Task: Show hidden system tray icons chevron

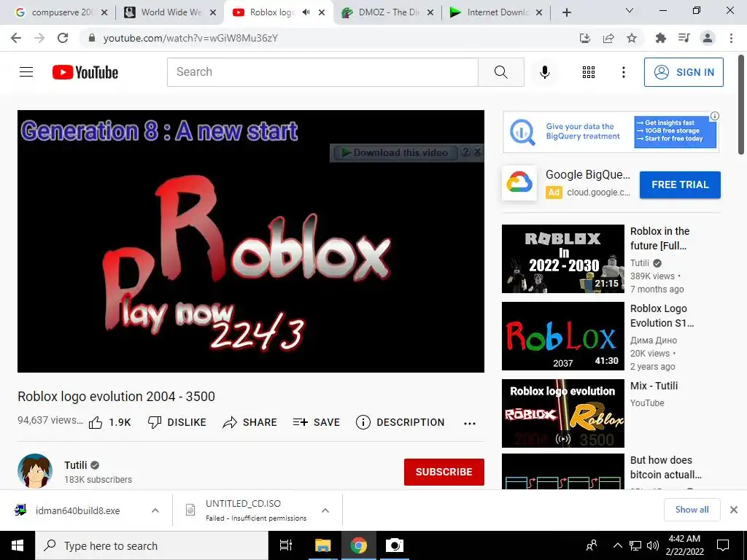Action: [617, 545]
